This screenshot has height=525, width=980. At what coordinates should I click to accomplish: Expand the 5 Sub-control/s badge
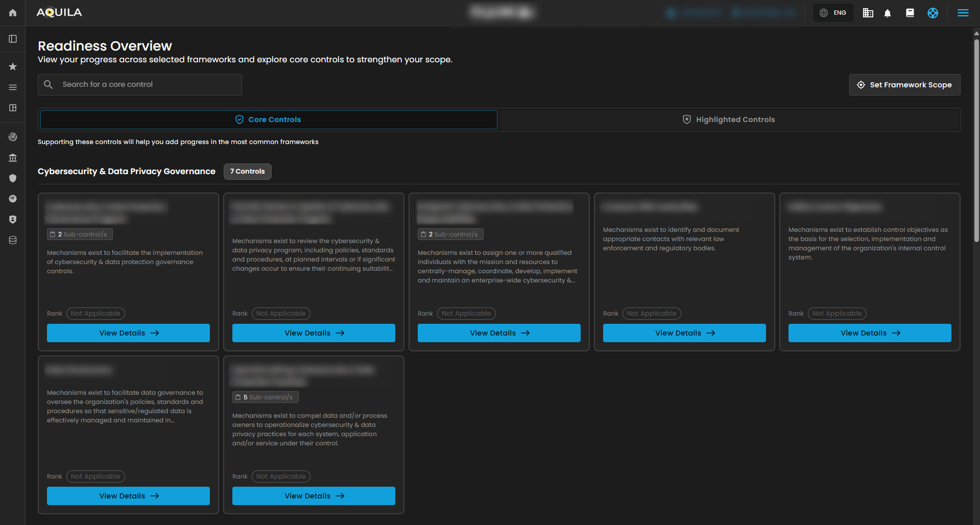click(266, 397)
